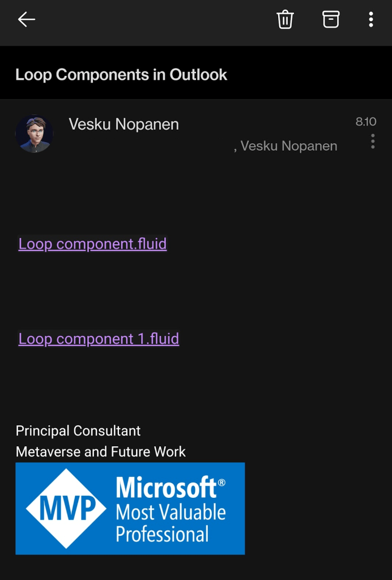Image resolution: width=392 pixels, height=580 pixels.
Task: Open the 'Loop component.fluid' link
Action: (92, 244)
